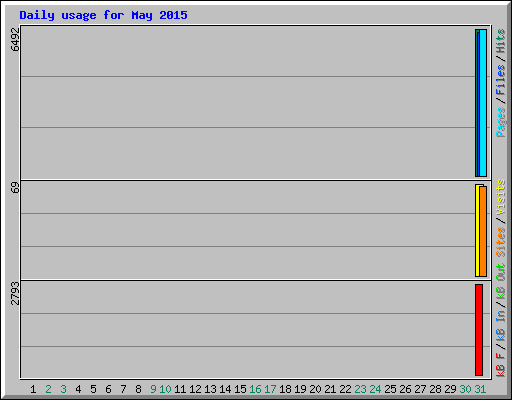Click day 28 on the x-axis
The image size is (512, 400).
435,389
